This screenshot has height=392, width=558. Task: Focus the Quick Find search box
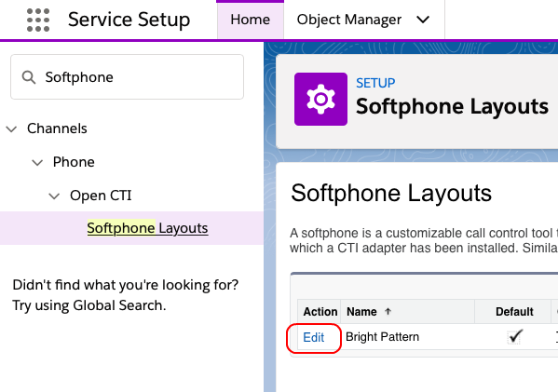[x=127, y=77]
